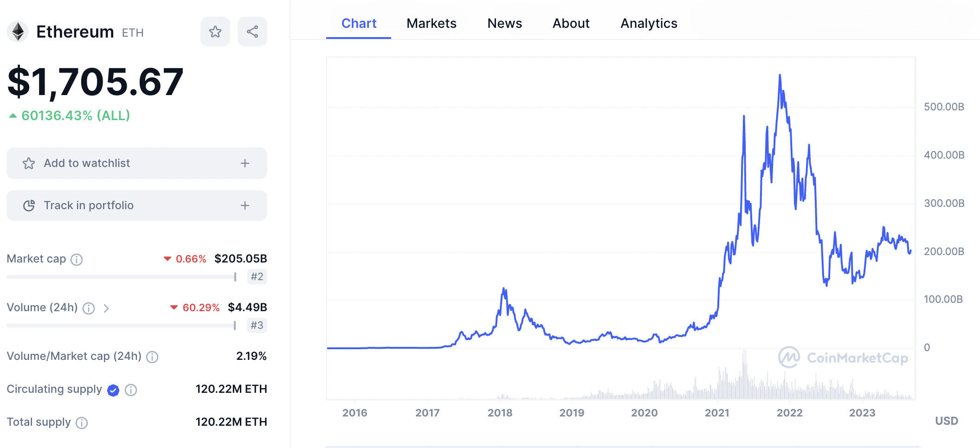
Task: Open the share icon button
Action: point(252,32)
